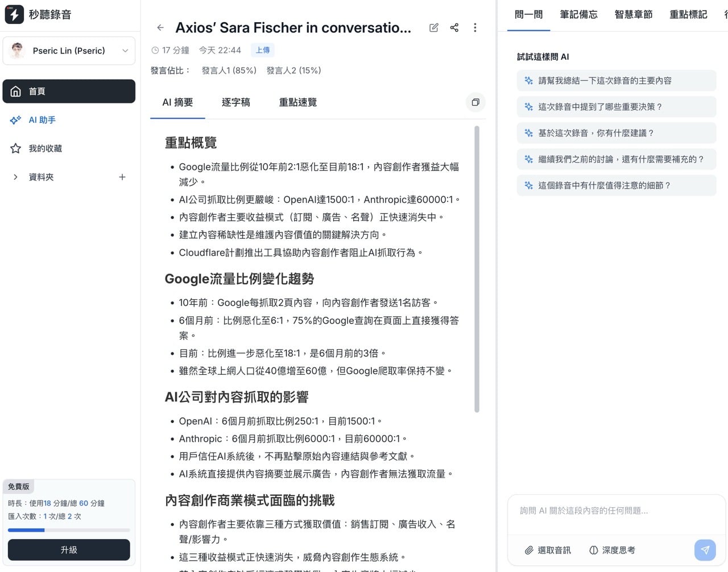Click plus to add a new folder
This screenshot has width=728, height=572.
pos(122,177)
